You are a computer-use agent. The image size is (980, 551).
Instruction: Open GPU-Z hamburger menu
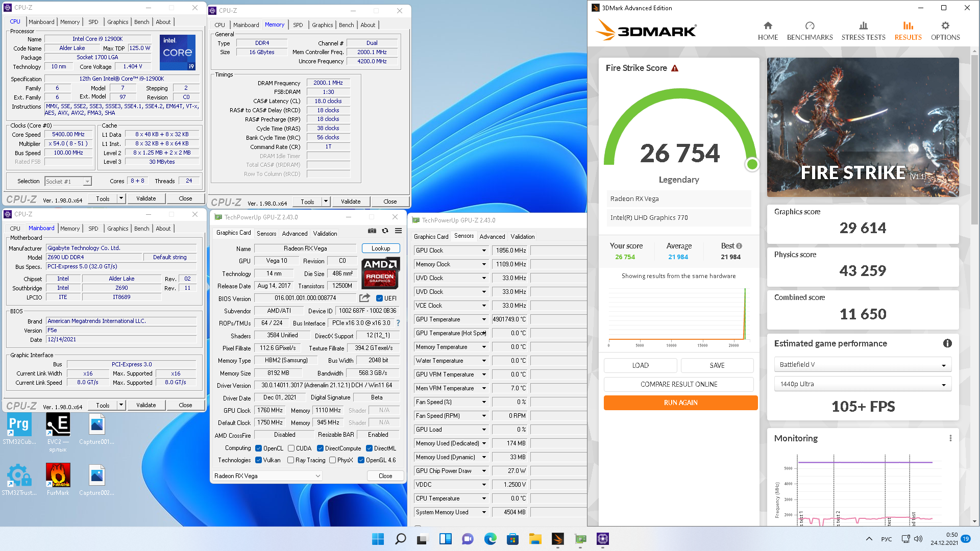point(399,231)
